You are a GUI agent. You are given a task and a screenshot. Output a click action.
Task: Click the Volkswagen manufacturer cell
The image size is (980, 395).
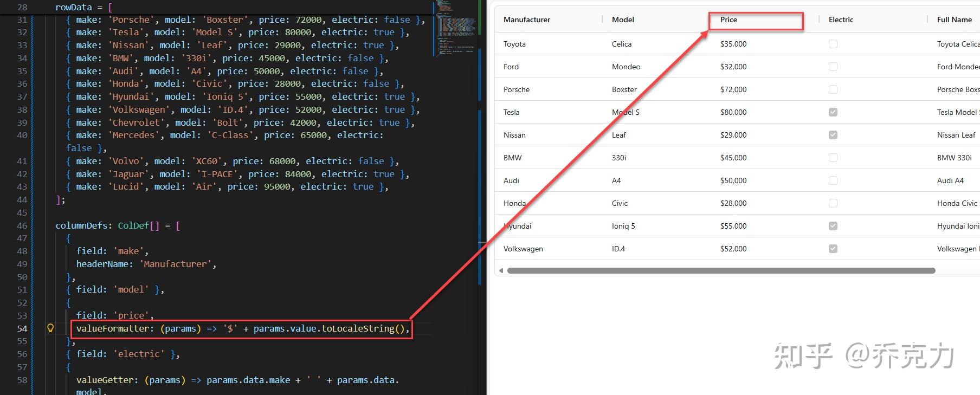(x=523, y=249)
